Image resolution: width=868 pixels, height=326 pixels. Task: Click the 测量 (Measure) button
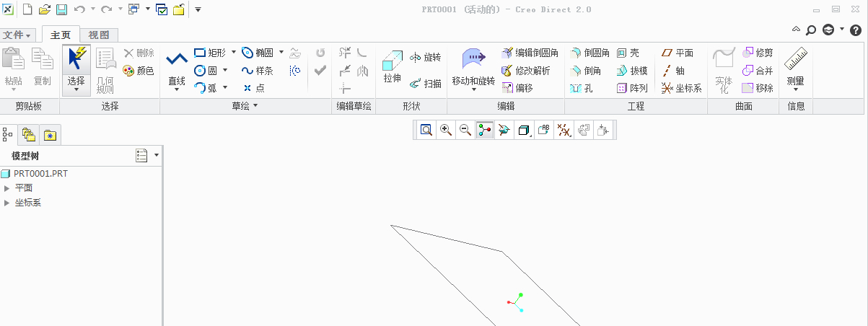click(796, 70)
